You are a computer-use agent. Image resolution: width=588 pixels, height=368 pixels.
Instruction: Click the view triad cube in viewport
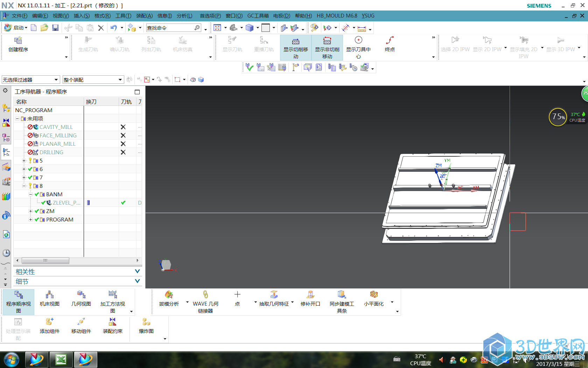tap(166, 265)
